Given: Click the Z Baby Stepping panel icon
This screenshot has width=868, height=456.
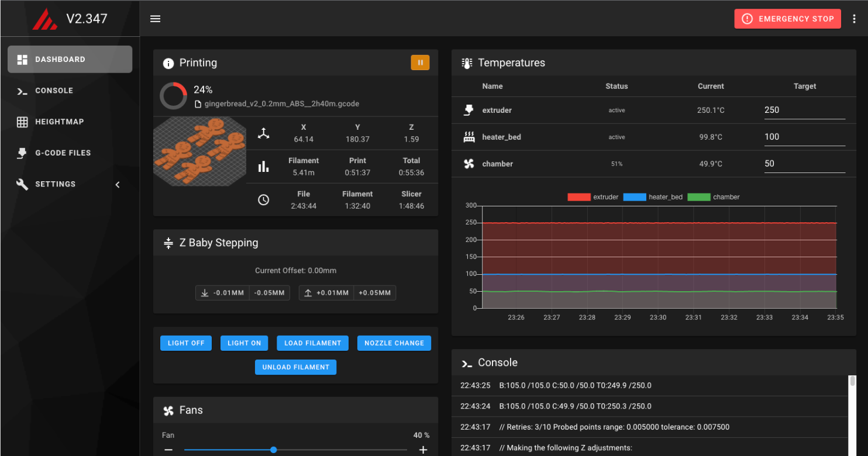Looking at the screenshot, I should pyautogui.click(x=168, y=243).
